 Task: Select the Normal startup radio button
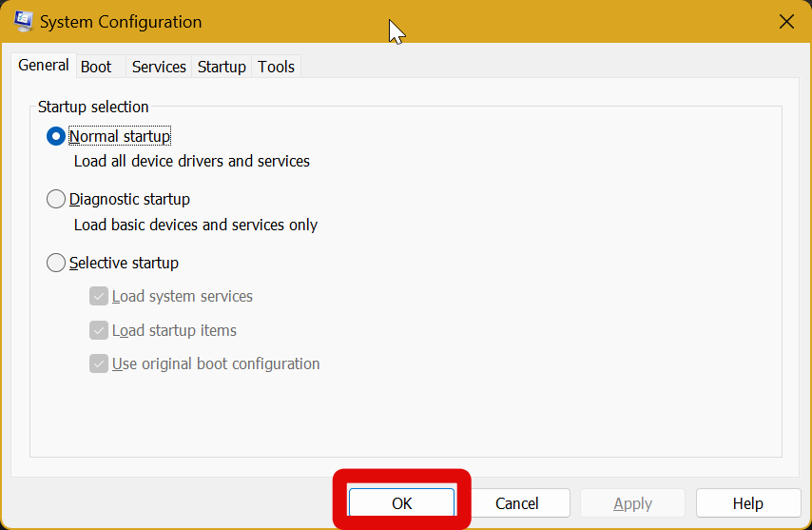[x=56, y=137]
